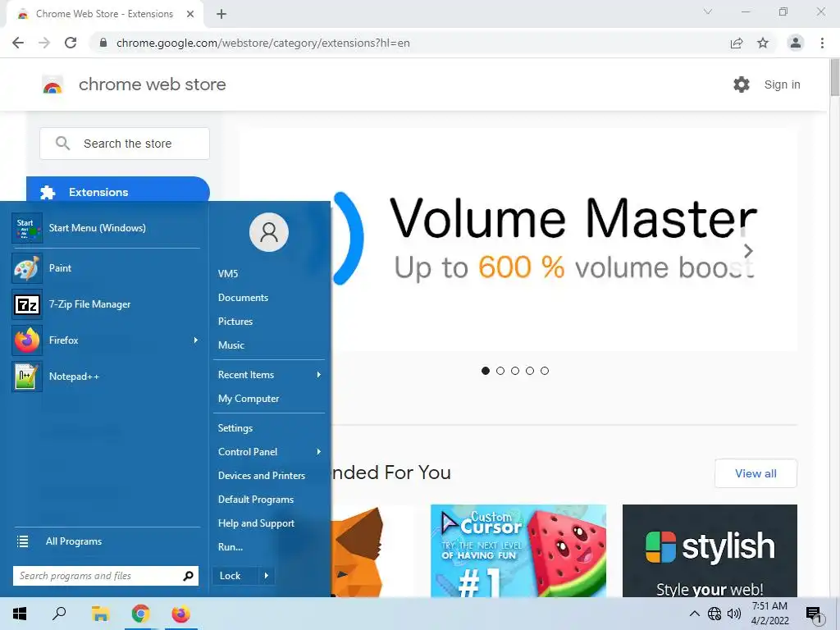The image size is (840, 630).
Task: Open a new Chrome tab
Action: point(221,14)
